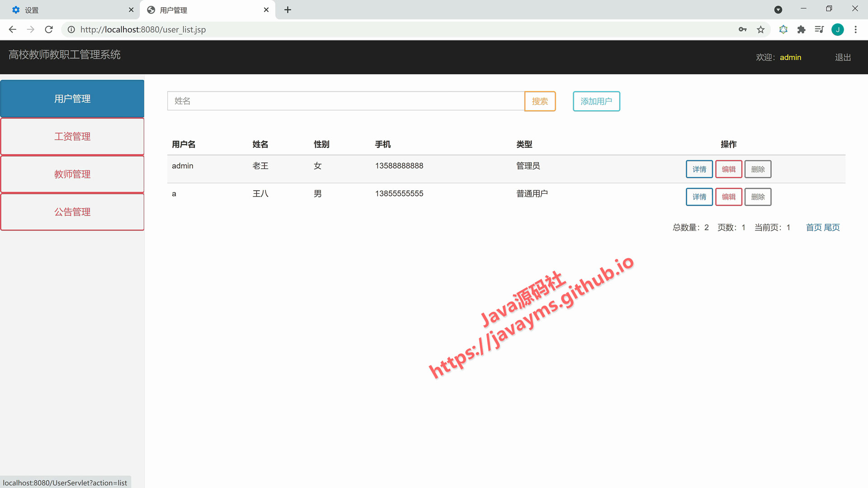This screenshot has width=868, height=488.
Task: Open 公告管理 in the sidebar
Action: tap(72, 212)
